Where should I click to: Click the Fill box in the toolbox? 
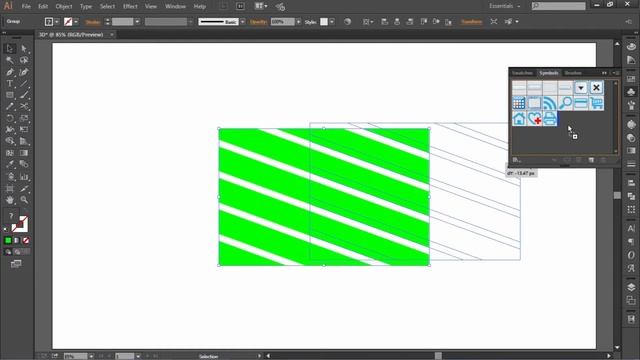coord(11,217)
